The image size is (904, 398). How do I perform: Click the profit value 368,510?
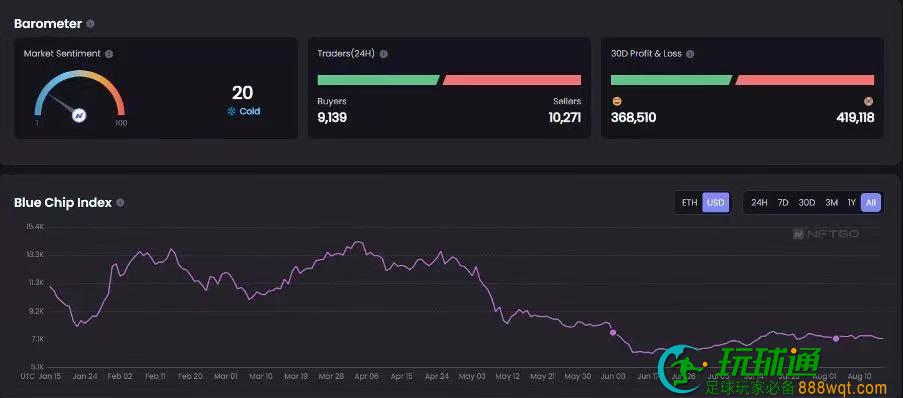[634, 118]
